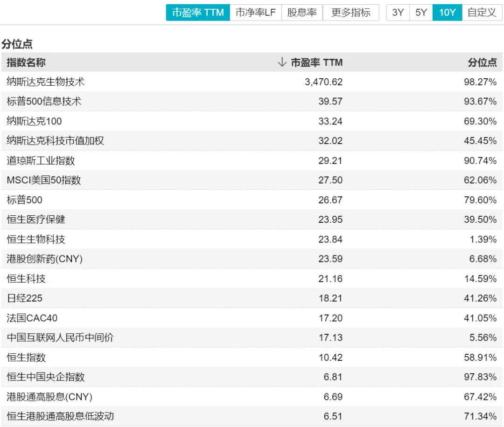The width and height of the screenshot is (504, 427).
Task: Select the 3Y time range
Action: pyautogui.click(x=398, y=13)
